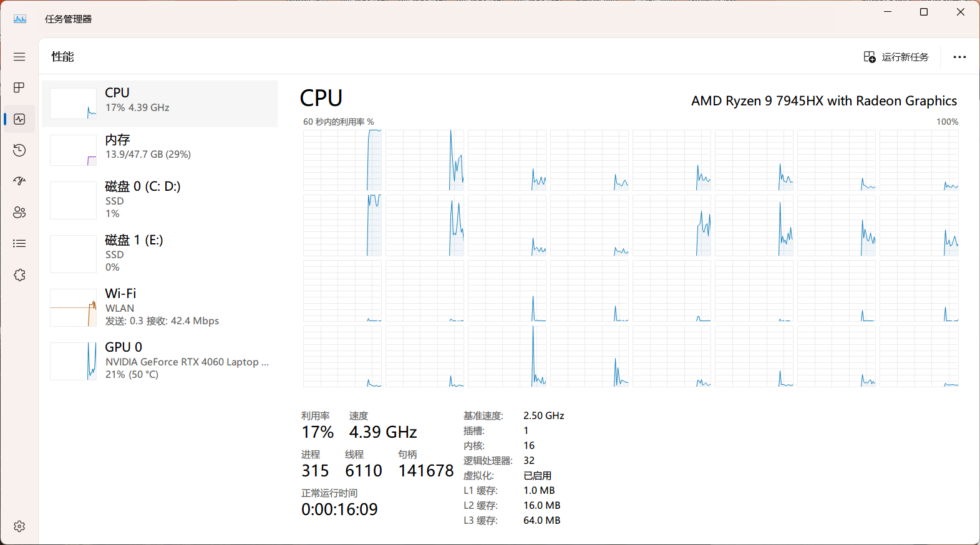The width and height of the screenshot is (980, 545).
Task: Go to the Processes page icon
Action: click(x=19, y=87)
